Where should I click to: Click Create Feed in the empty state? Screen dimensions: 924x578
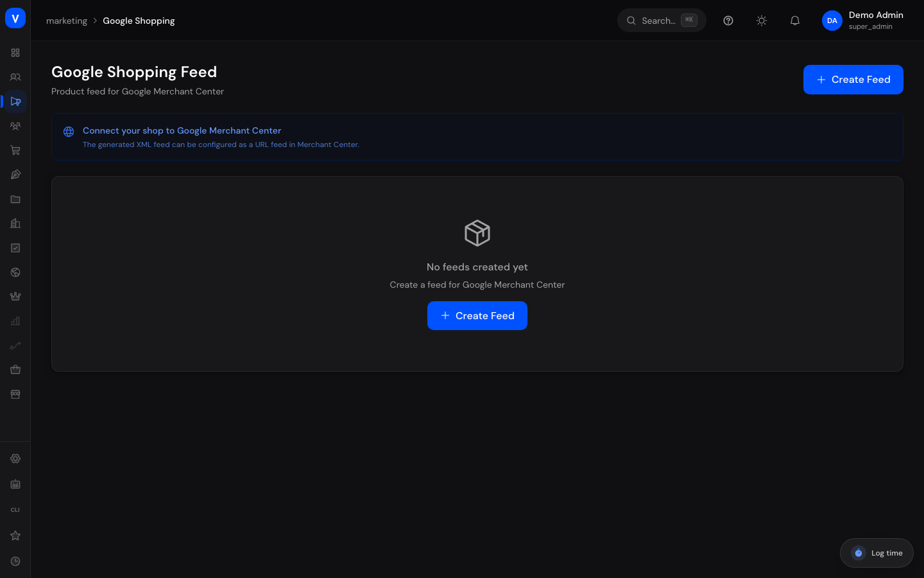click(x=477, y=316)
